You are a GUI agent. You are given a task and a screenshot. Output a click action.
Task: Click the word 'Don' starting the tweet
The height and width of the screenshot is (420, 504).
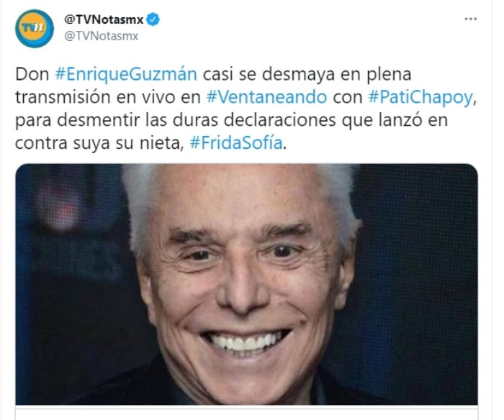(32, 74)
